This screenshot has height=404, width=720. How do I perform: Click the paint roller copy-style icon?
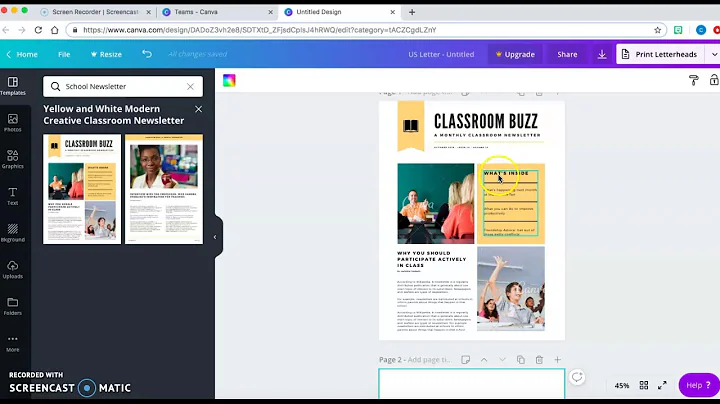click(x=693, y=80)
